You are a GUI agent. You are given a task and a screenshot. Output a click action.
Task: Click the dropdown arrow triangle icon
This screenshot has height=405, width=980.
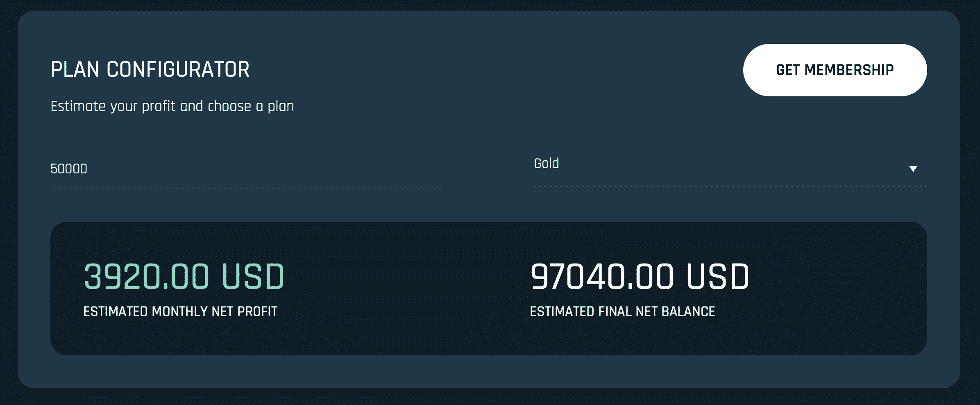pos(913,169)
